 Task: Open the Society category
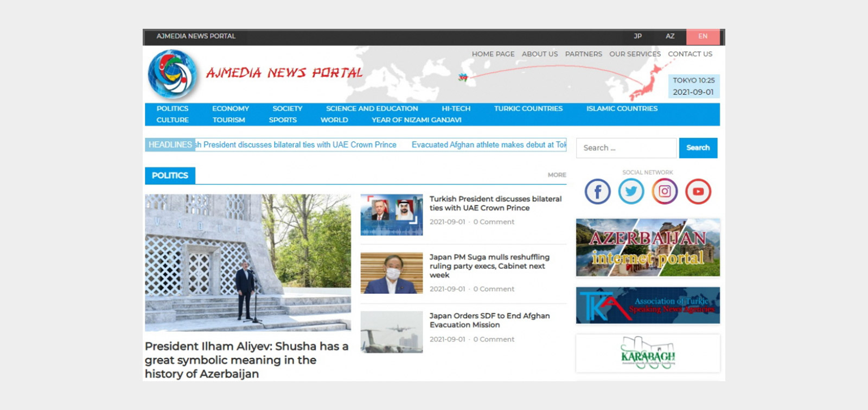288,109
